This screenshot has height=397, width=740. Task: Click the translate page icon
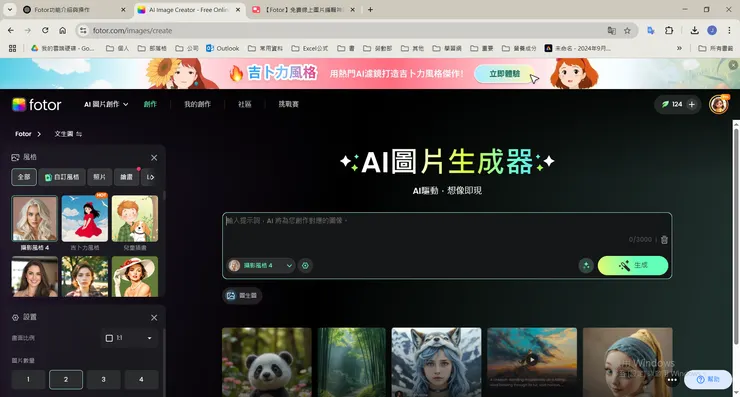pyautogui.click(x=612, y=31)
